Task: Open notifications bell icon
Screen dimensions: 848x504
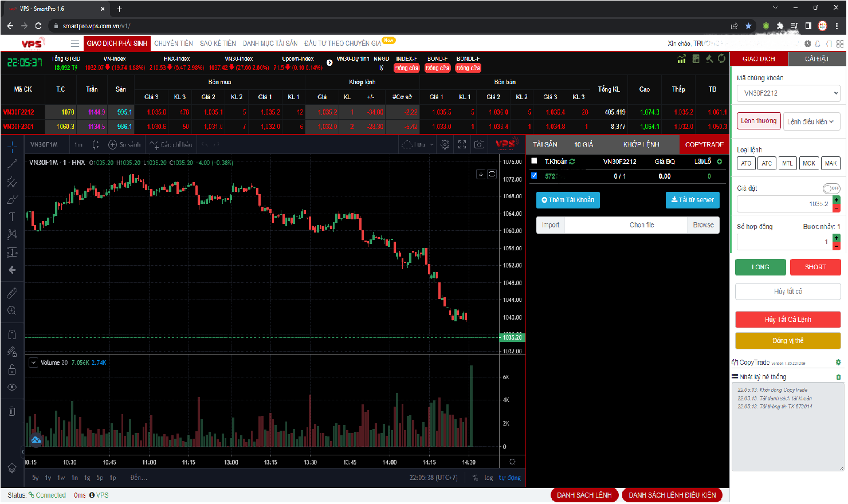Action: (818, 44)
